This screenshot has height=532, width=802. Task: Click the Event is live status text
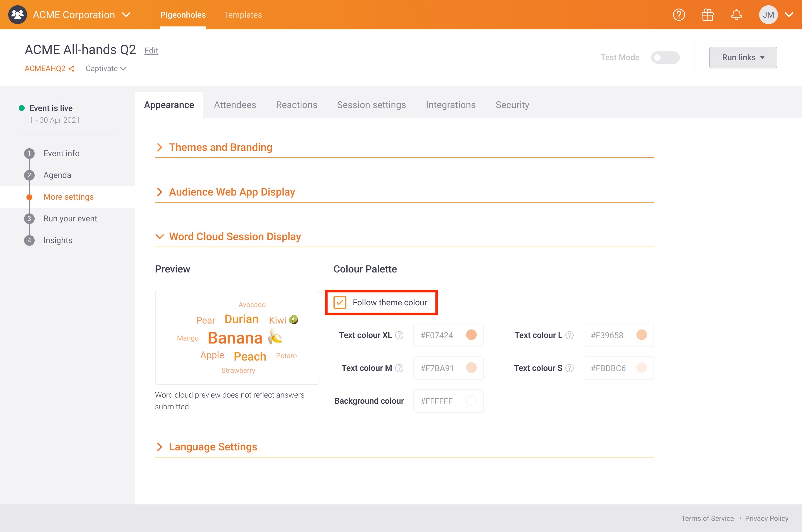[51, 108]
